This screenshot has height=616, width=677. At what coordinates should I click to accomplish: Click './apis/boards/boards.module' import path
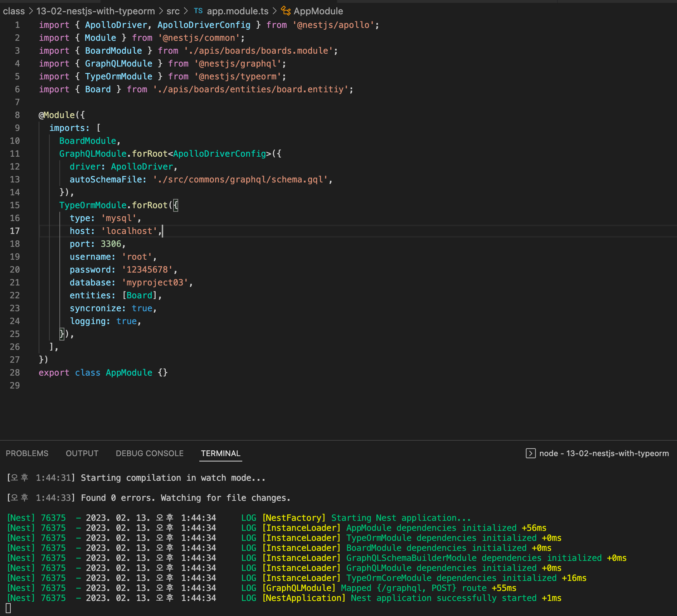point(258,50)
